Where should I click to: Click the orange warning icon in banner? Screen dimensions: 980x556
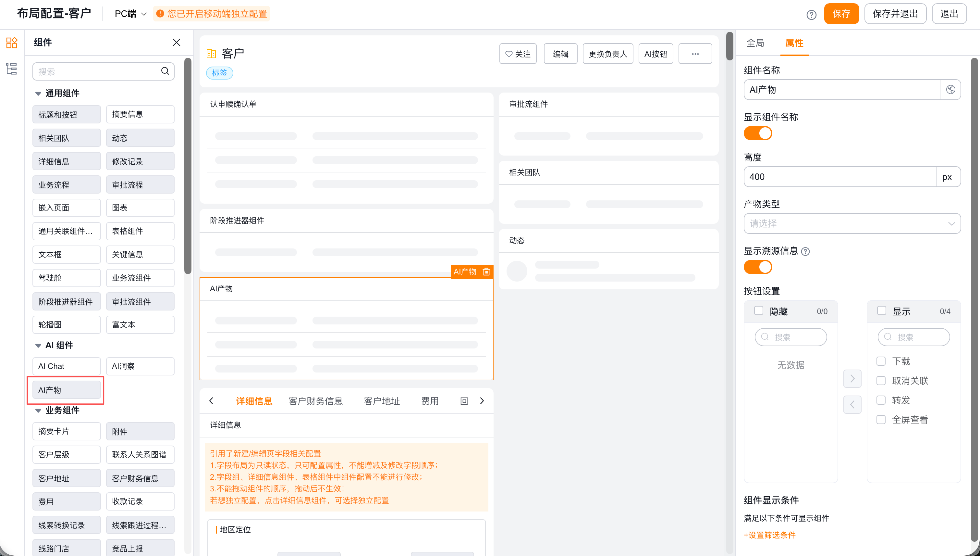tap(160, 14)
